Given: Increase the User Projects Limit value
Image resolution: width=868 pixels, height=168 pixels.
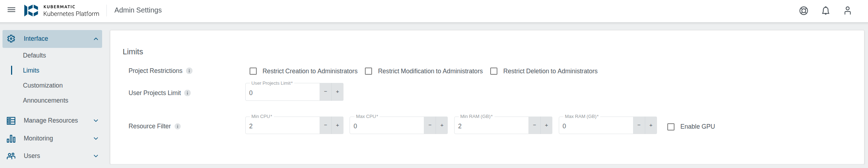Looking at the screenshot, I should (x=337, y=92).
